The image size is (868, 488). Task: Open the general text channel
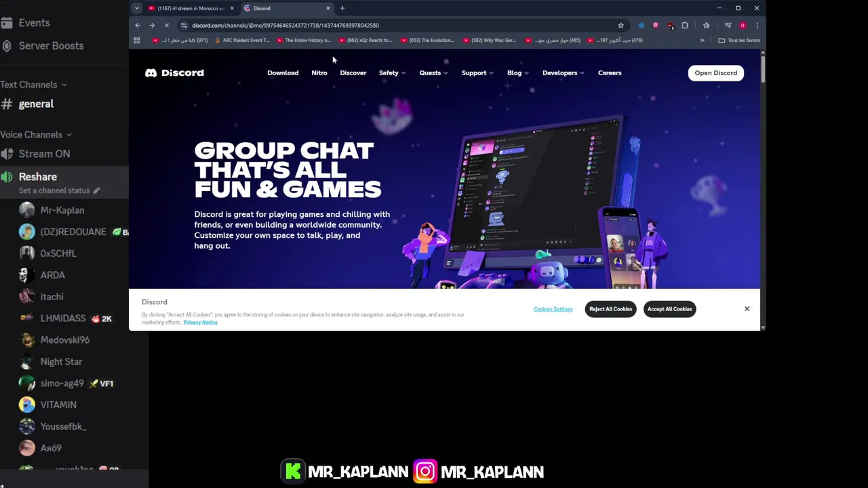click(x=36, y=104)
